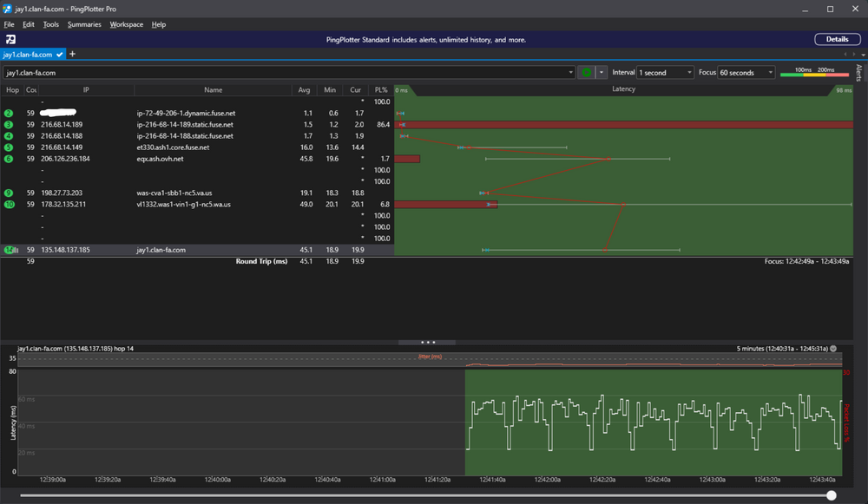Viewport: 868px width, 504px height.
Task: Open the Tools menu
Action: coord(51,24)
